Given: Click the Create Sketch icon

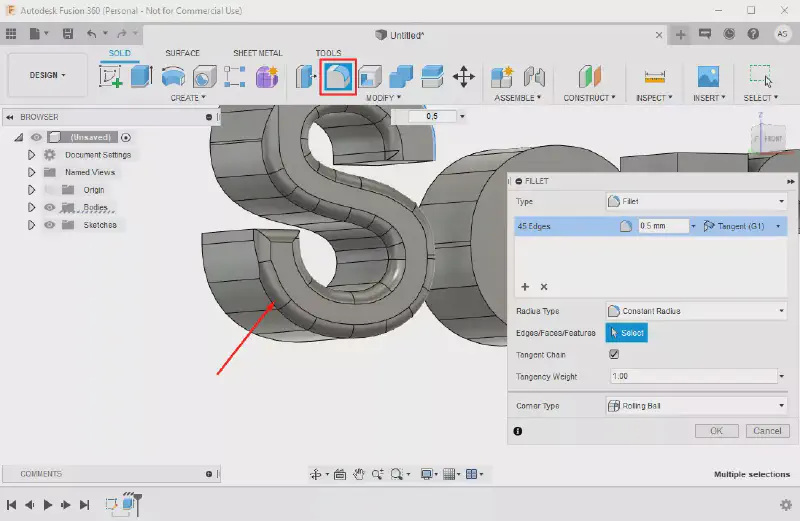Looking at the screenshot, I should [x=111, y=77].
